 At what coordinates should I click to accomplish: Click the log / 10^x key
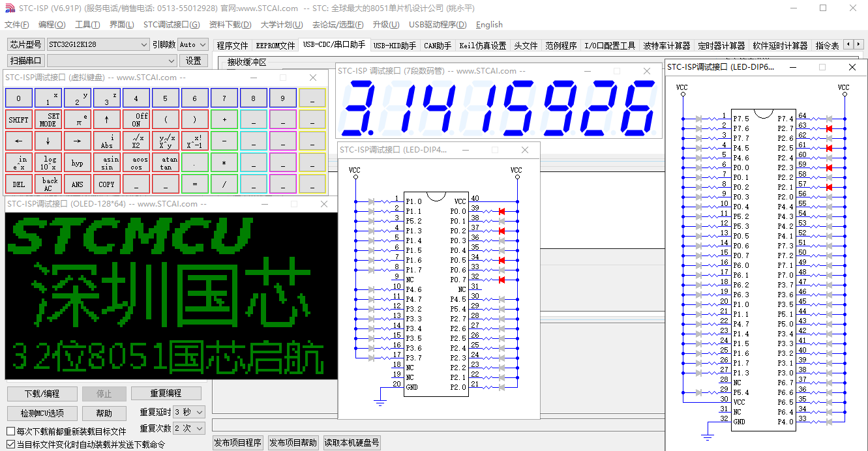tap(48, 163)
